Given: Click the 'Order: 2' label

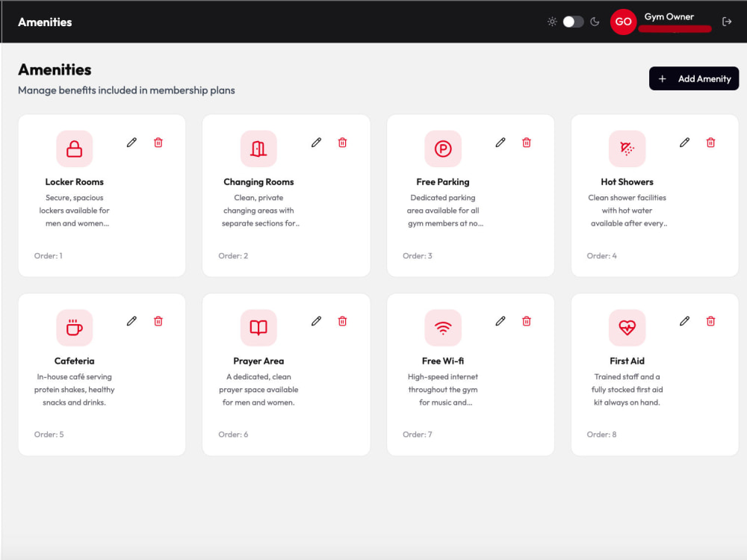Looking at the screenshot, I should click(233, 255).
